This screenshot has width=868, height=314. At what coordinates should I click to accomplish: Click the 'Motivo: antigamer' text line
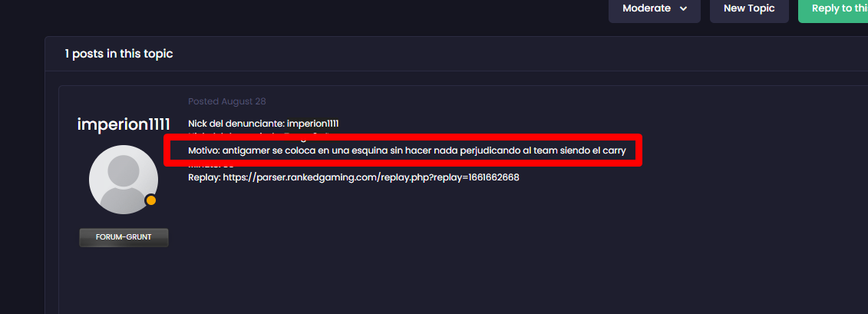pos(407,150)
